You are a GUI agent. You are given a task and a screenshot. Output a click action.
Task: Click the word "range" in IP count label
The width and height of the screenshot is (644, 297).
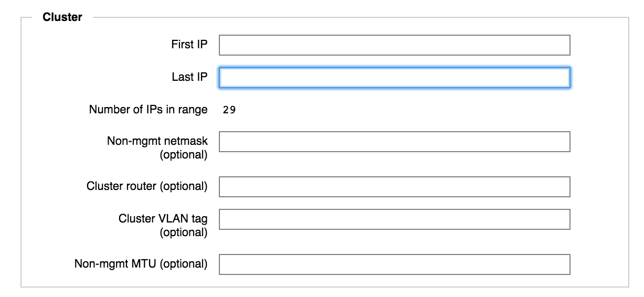tap(193, 111)
